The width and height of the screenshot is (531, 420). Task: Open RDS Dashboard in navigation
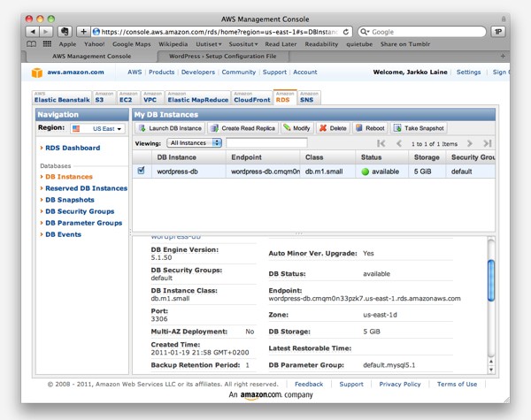tap(73, 148)
